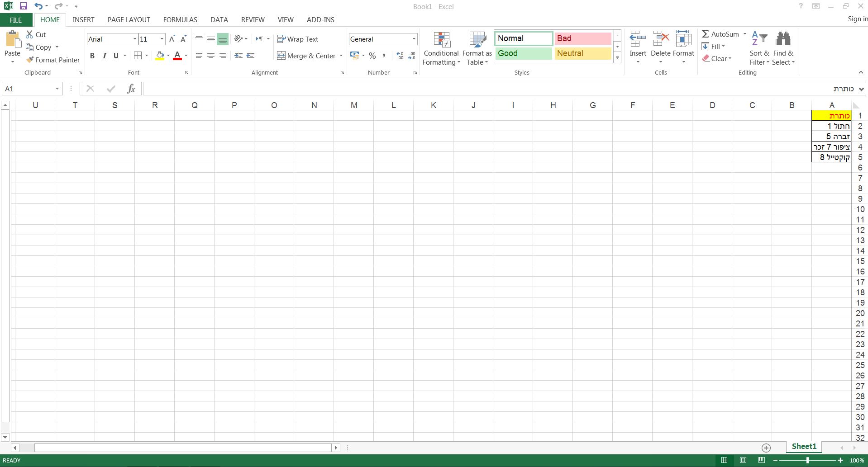Image resolution: width=868 pixels, height=467 pixels.
Task: Open the Name Box dropdown for A1
Action: coord(57,89)
